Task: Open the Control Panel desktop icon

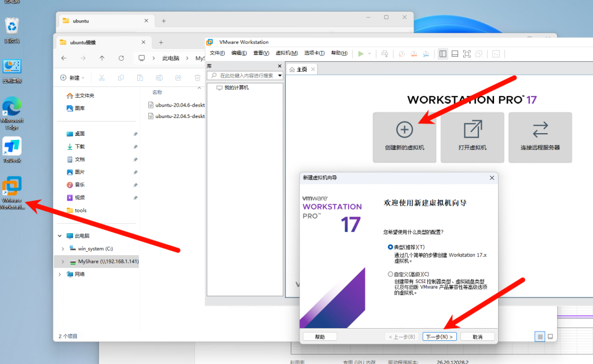Action: pyautogui.click(x=12, y=71)
